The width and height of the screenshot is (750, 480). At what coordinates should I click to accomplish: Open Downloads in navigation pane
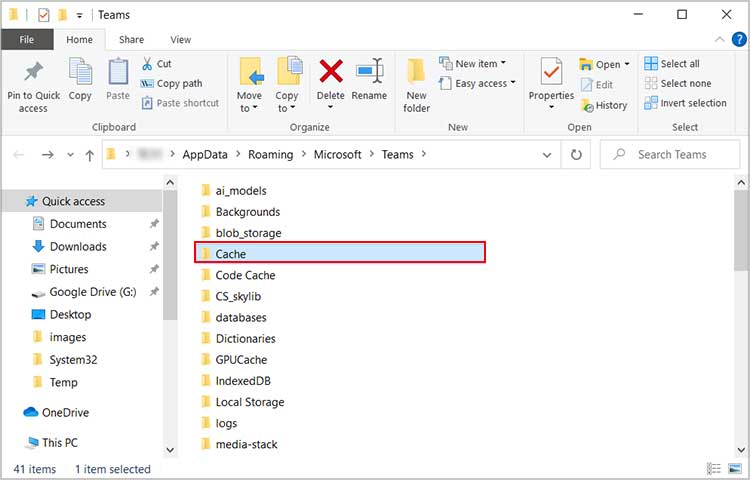point(78,247)
